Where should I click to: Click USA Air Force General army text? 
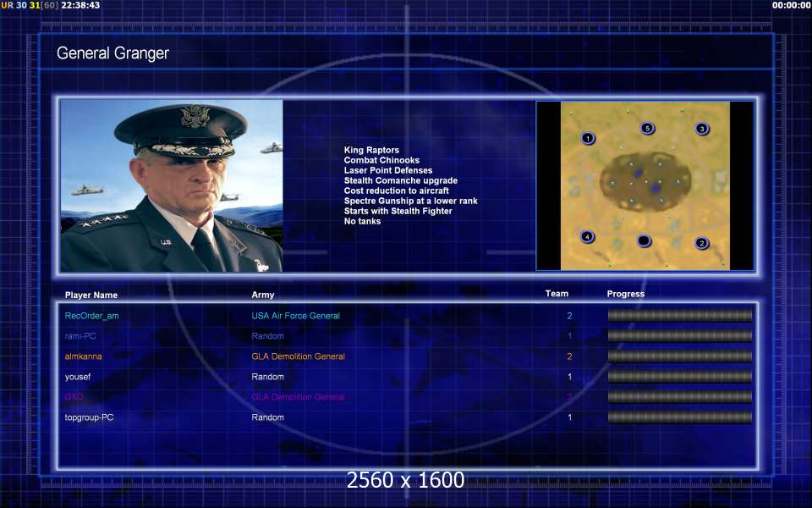tap(296, 316)
